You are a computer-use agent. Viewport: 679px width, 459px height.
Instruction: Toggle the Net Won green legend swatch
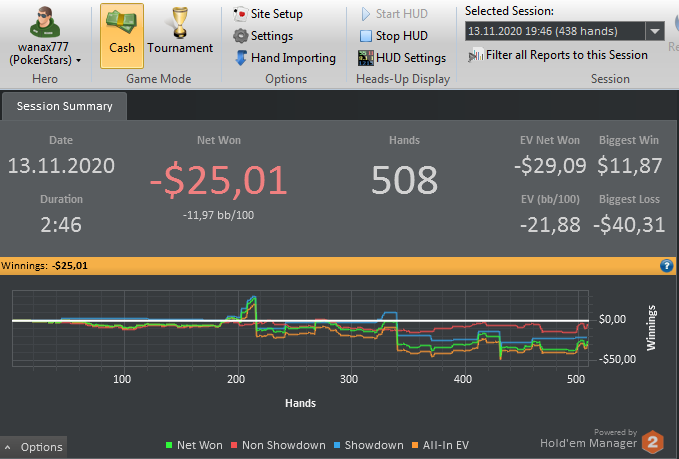[x=169, y=445]
